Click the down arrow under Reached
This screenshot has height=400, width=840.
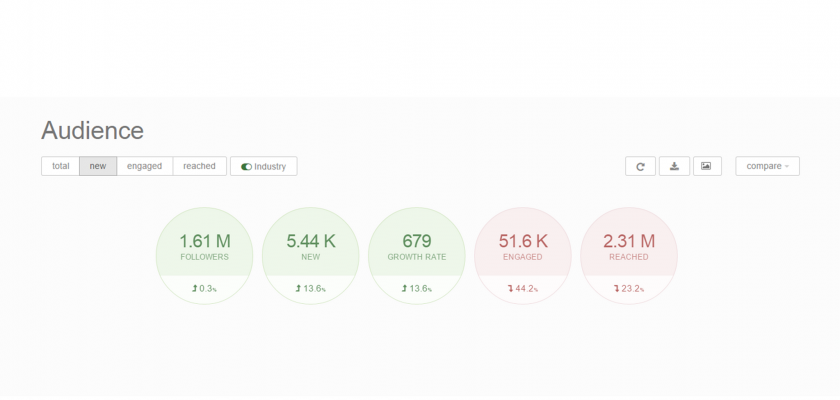click(616, 288)
